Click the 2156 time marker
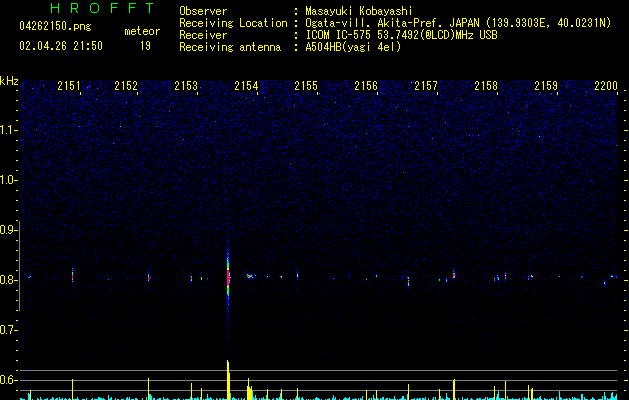 click(x=366, y=86)
